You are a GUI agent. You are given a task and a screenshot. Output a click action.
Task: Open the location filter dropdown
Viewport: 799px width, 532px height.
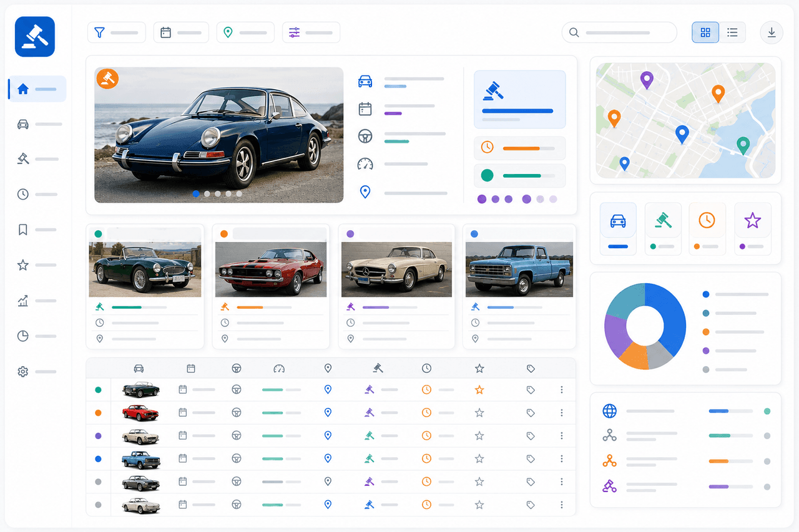[x=245, y=32]
